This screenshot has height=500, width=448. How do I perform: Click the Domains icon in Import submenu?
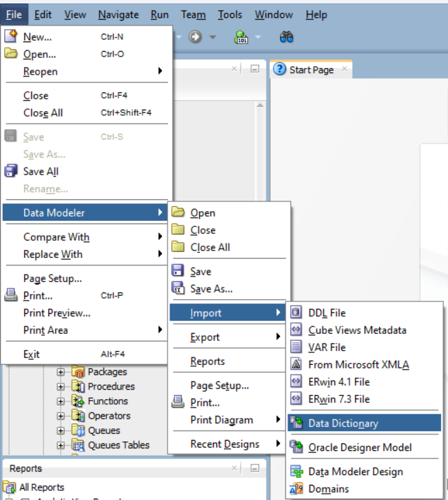tap(296, 489)
